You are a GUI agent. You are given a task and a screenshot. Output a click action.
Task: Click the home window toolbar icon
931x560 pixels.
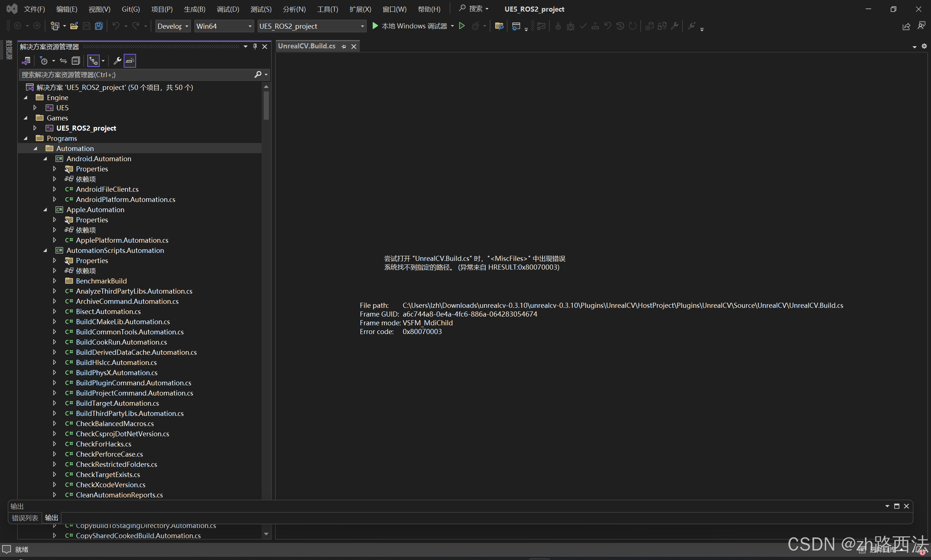click(516, 26)
